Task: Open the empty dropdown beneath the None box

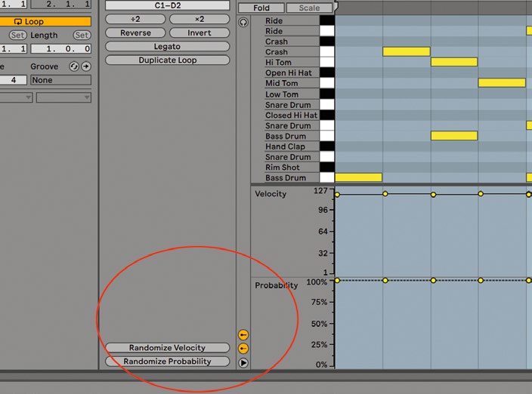Action: pos(63,97)
